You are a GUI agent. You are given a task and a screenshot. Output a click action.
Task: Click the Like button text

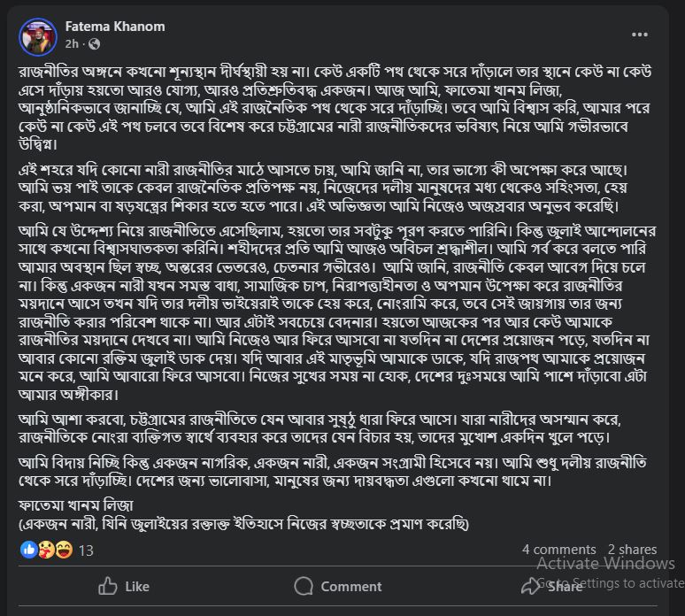point(137,586)
